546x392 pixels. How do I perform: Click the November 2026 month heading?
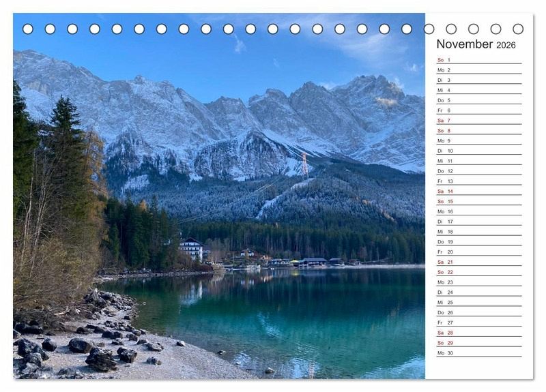coord(476,44)
